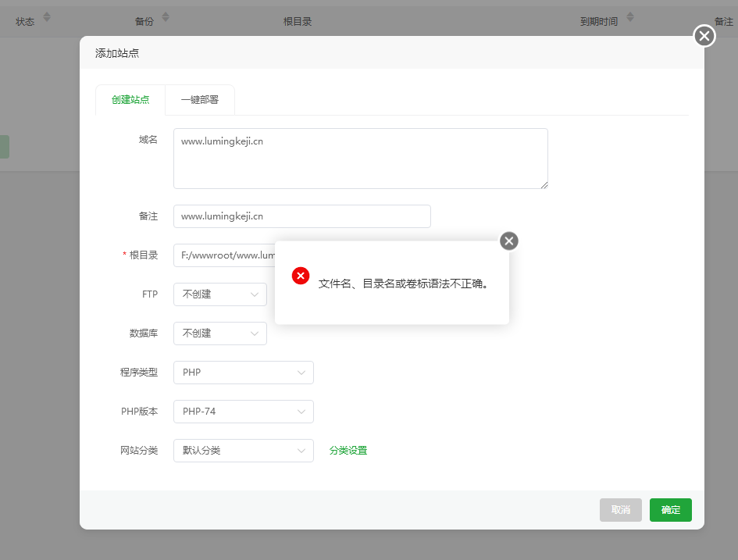Open 分类设置 category settings link

(x=348, y=451)
